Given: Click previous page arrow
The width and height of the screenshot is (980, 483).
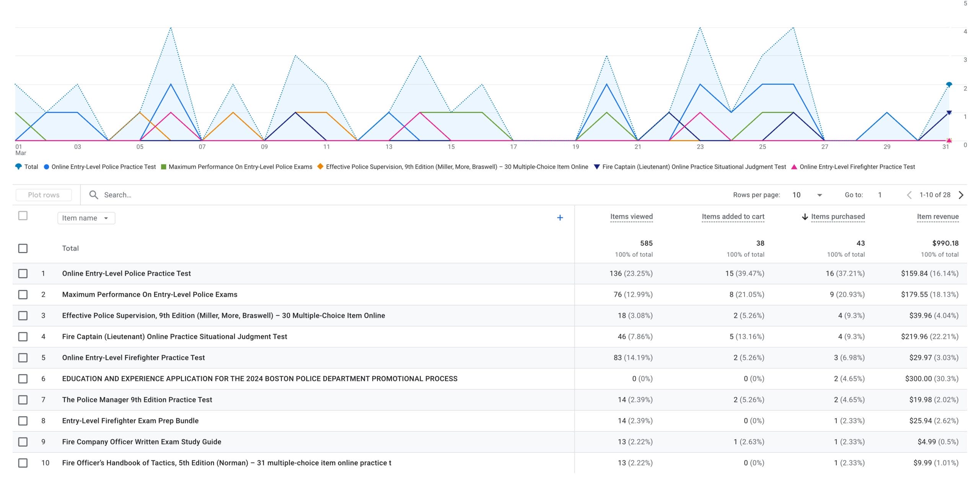Looking at the screenshot, I should coord(909,195).
